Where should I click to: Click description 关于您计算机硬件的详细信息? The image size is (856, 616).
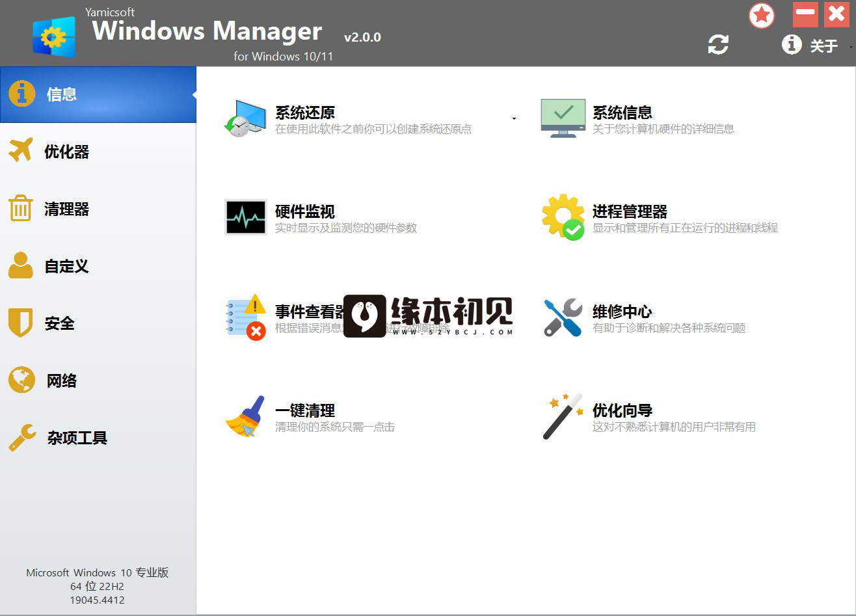(663, 129)
